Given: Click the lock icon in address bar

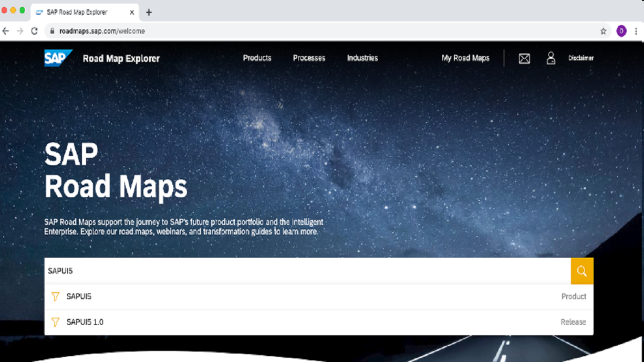Looking at the screenshot, I should click(x=52, y=31).
